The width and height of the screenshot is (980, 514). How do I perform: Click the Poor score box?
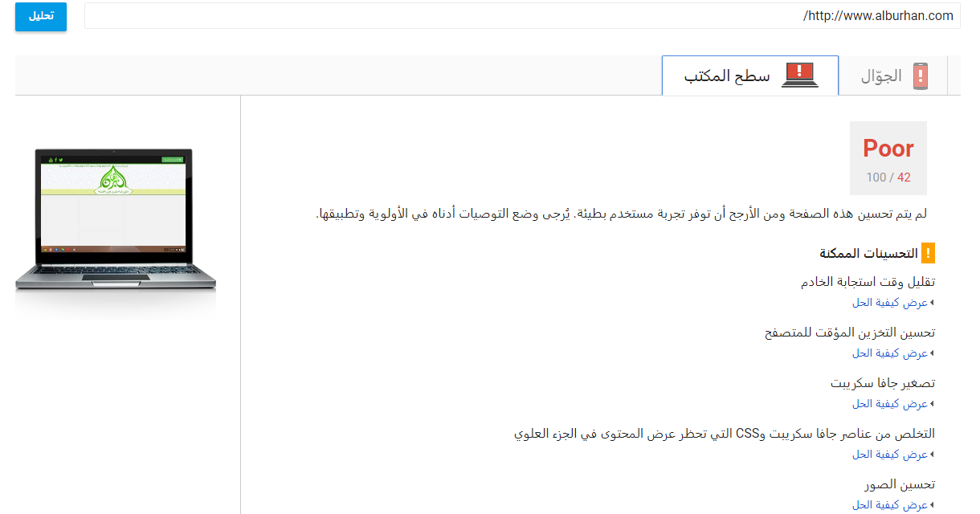click(888, 158)
